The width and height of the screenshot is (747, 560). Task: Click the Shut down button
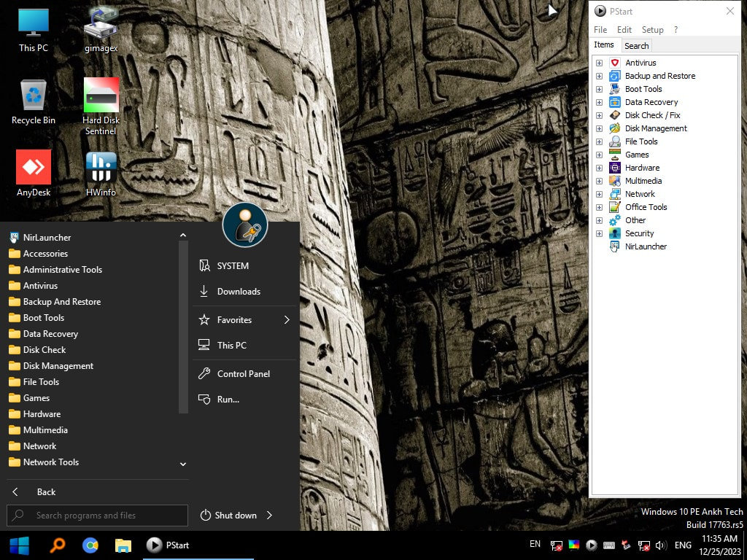click(228, 516)
